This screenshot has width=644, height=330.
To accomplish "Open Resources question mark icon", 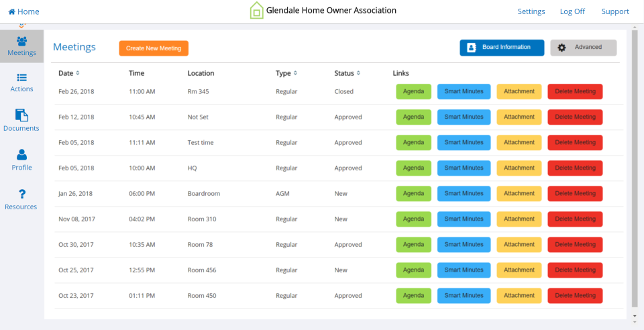I will click(x=22, y=194).
